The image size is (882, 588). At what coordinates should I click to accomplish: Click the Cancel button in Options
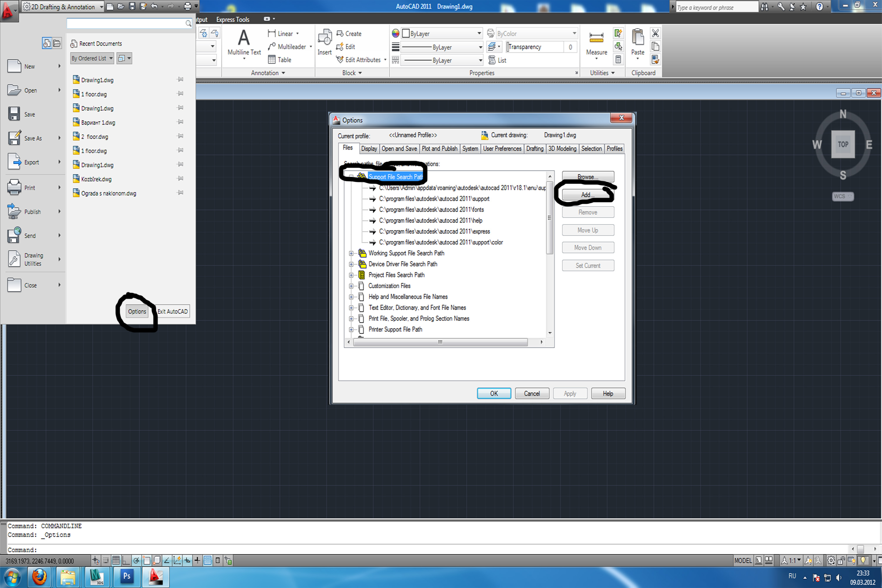point(531,393)
